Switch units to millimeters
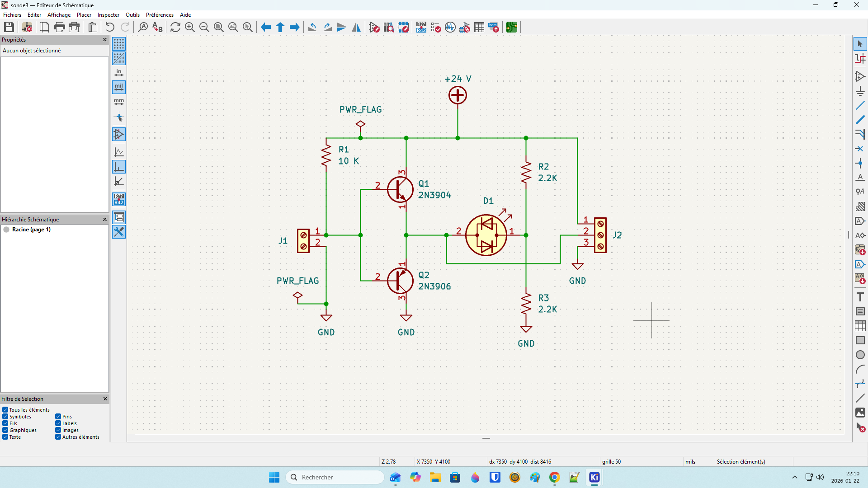Screen dimensions: 868x488 tap(119, 102)
